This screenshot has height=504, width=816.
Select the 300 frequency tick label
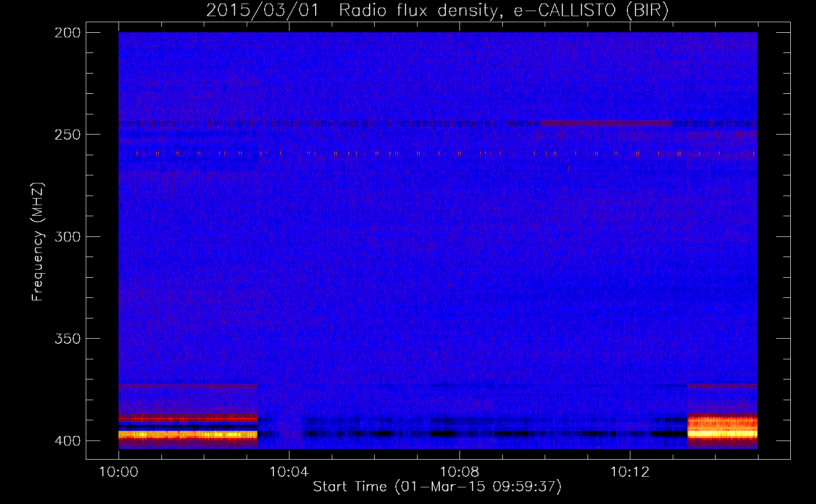point(68,236)
